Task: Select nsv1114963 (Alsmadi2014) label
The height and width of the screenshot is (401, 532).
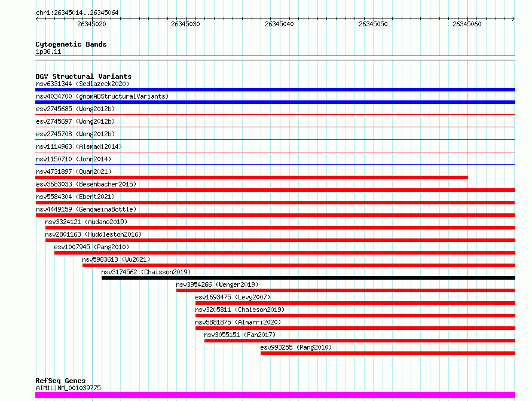Action: (x=79, y=146)
